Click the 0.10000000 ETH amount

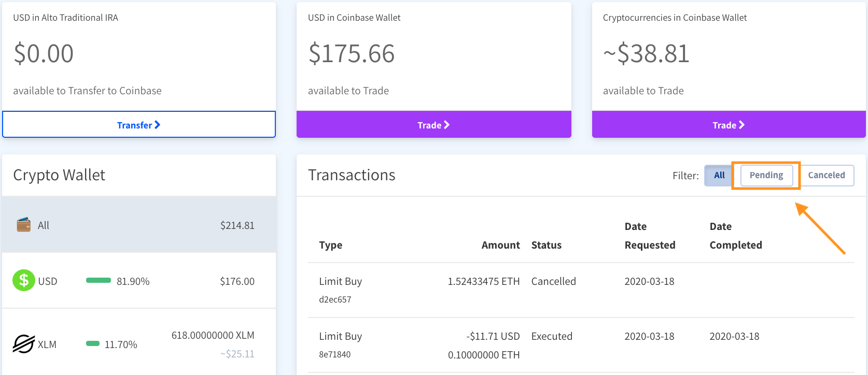pos(484,355)
